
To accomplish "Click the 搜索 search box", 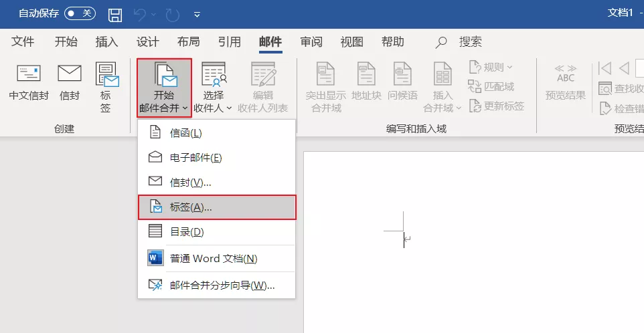I will [x=459, y=41].
